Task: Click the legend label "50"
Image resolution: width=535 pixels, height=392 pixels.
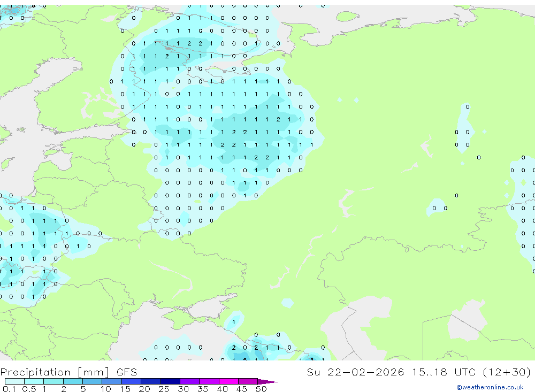Action: 261,389
